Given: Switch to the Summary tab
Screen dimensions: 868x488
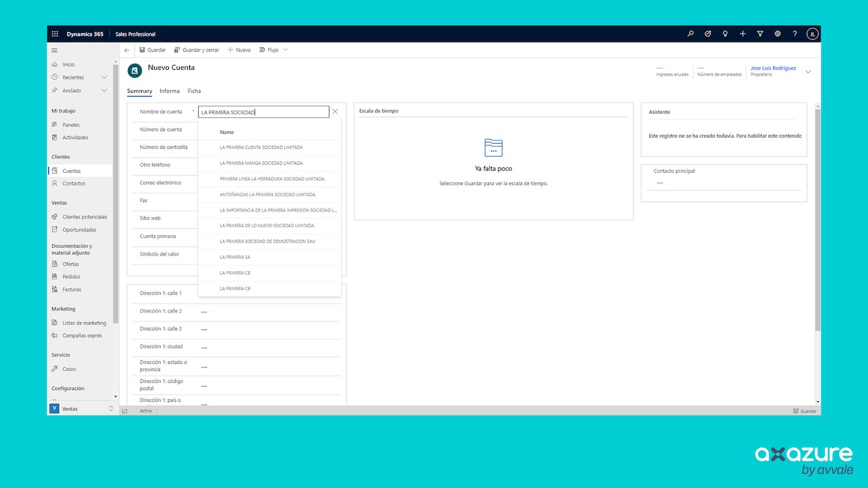Looking at the screenshot, I should point(140,91).
